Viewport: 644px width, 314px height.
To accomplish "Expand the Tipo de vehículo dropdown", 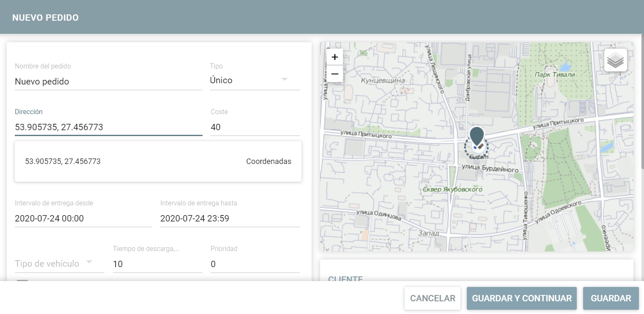I will point(59,263).
